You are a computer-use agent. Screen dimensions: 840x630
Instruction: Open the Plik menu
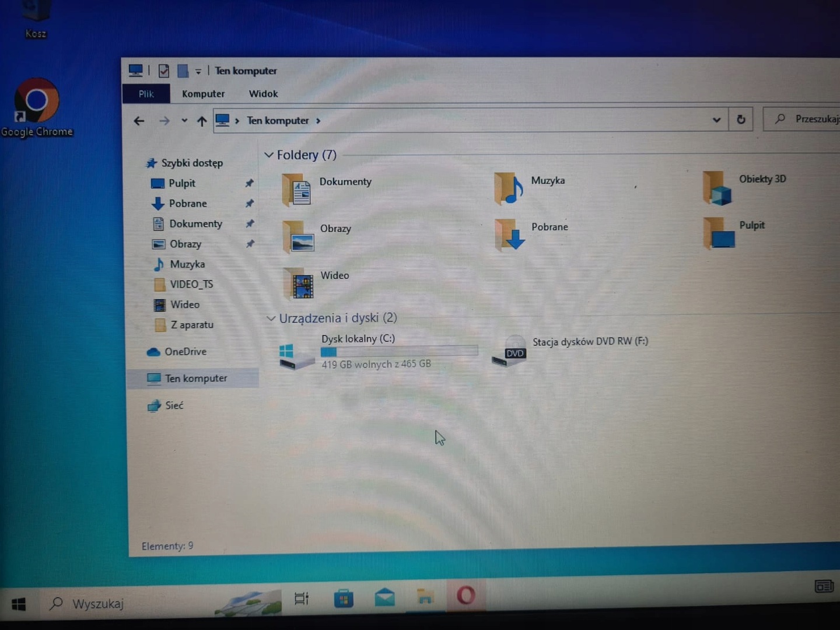point(146,94)
